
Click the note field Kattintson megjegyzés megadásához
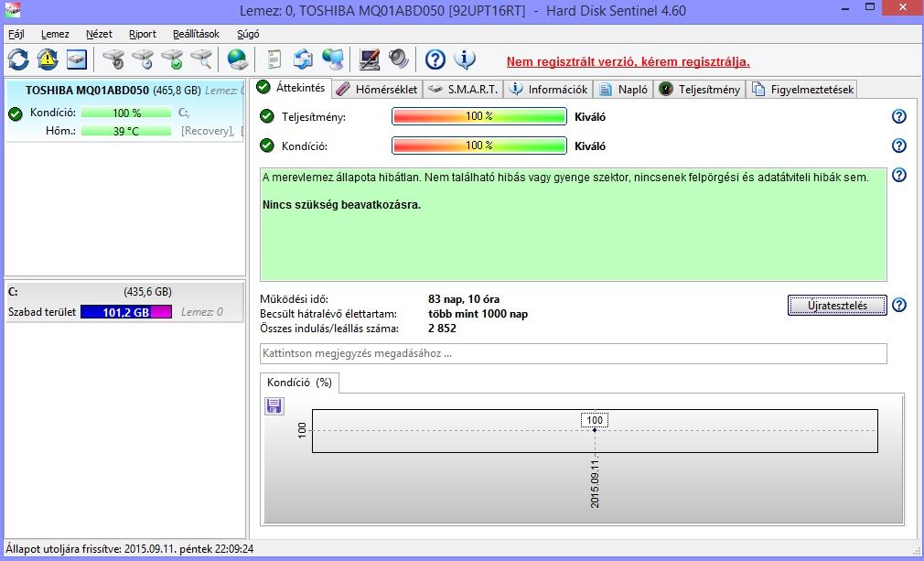click(x=574, y=353)
